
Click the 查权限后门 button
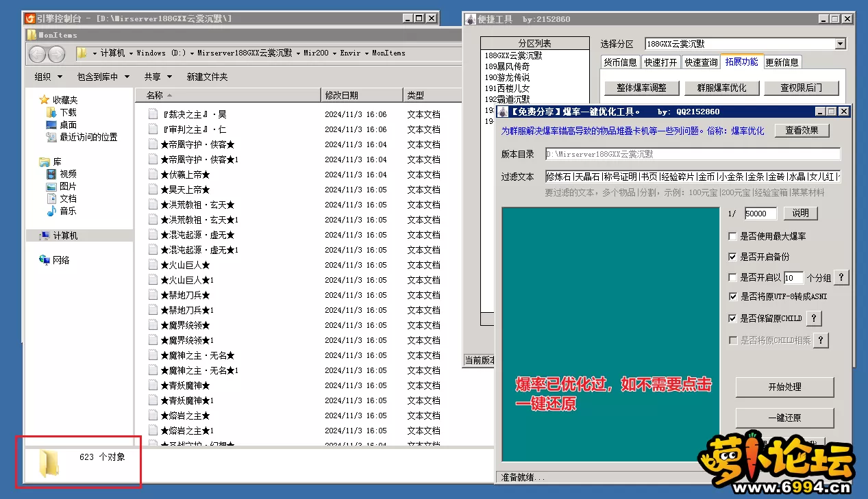[803, 88]
